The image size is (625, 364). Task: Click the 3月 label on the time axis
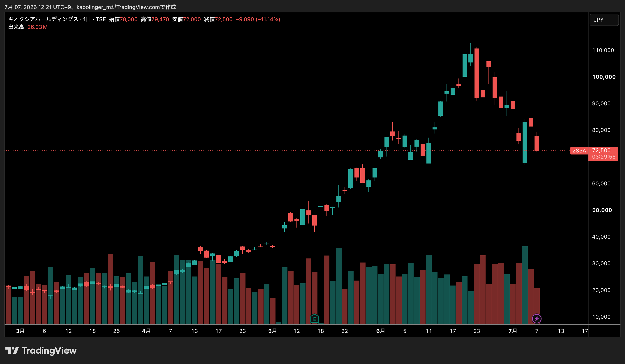tap(20, 331)
